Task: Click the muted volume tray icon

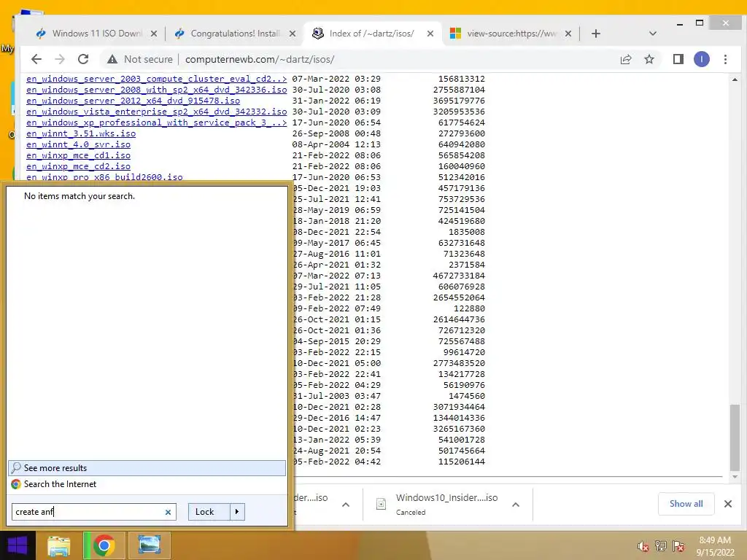Action: (643, 547)
